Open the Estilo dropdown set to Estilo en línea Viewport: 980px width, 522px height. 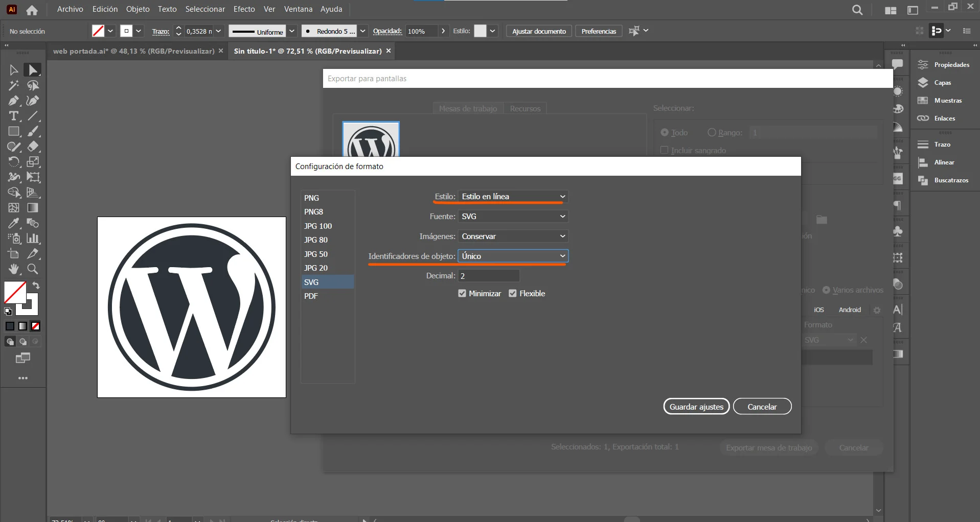click(x=513, y=197)
